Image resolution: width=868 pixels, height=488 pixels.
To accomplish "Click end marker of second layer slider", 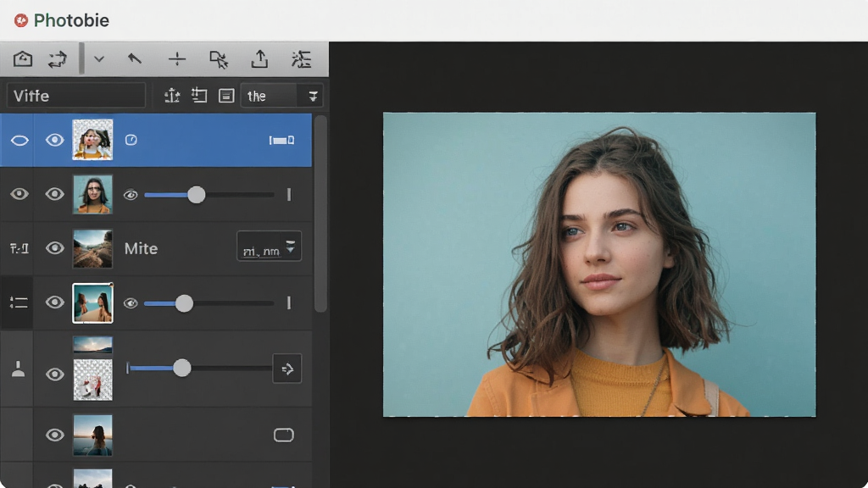I will pos(289,194).
